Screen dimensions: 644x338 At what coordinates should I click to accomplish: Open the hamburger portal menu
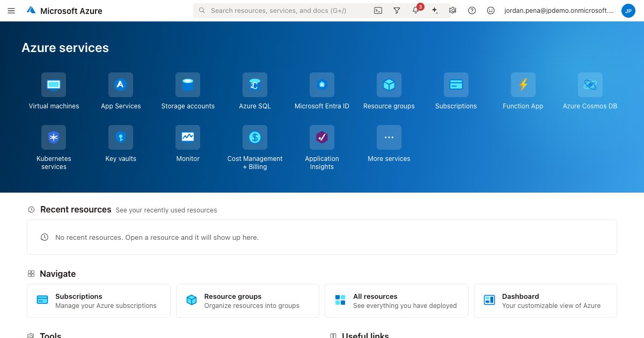[x=11, y=10]
